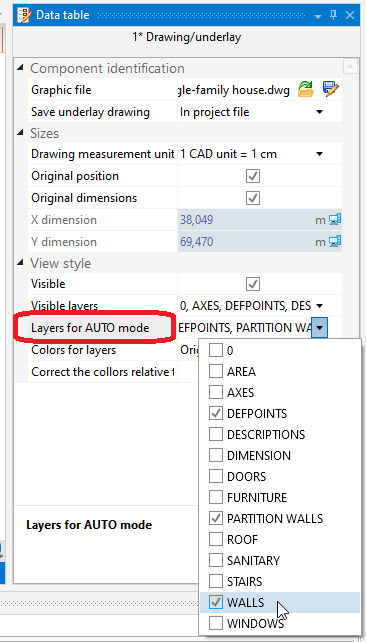Screen dimensions: 366x642
Task: Click the Data table panel icon
Action: point(25,15)
